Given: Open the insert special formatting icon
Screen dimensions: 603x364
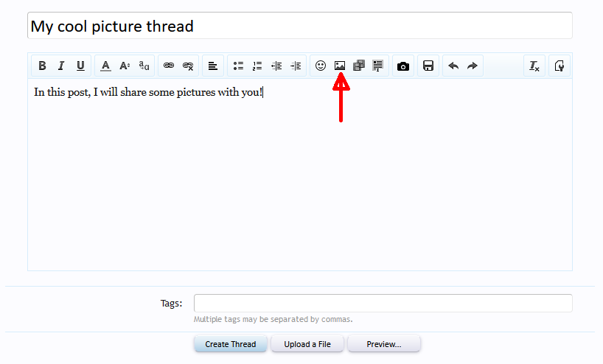Looking at the screenshot, I should (x=378, y=66).
